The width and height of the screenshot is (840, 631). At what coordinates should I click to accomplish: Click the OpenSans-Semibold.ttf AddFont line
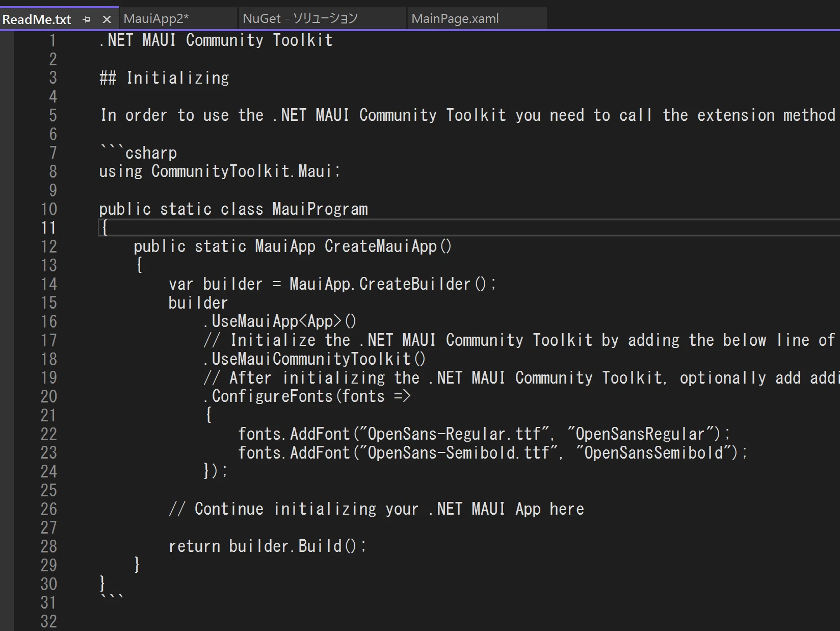[x=493, y=453]
